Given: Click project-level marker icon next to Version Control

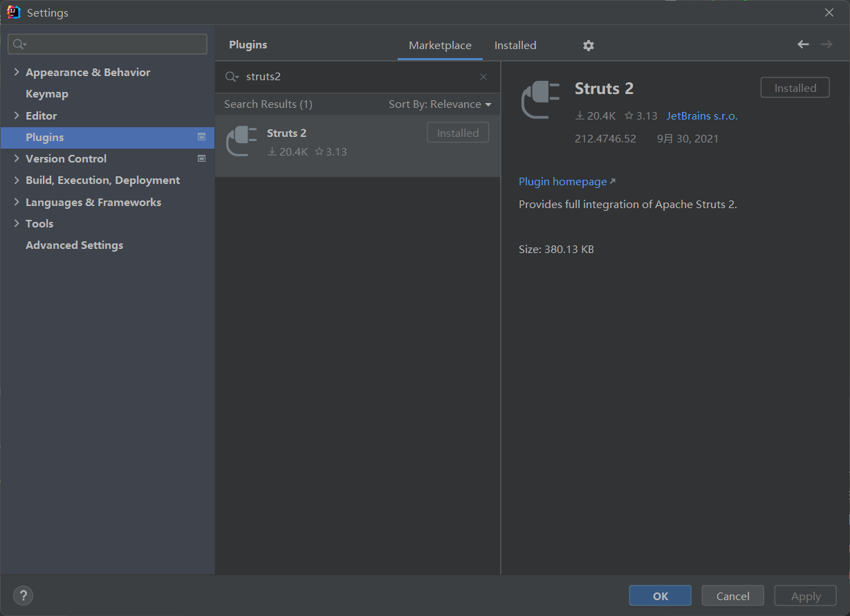Looking at the screenshot, I should 201,158.
